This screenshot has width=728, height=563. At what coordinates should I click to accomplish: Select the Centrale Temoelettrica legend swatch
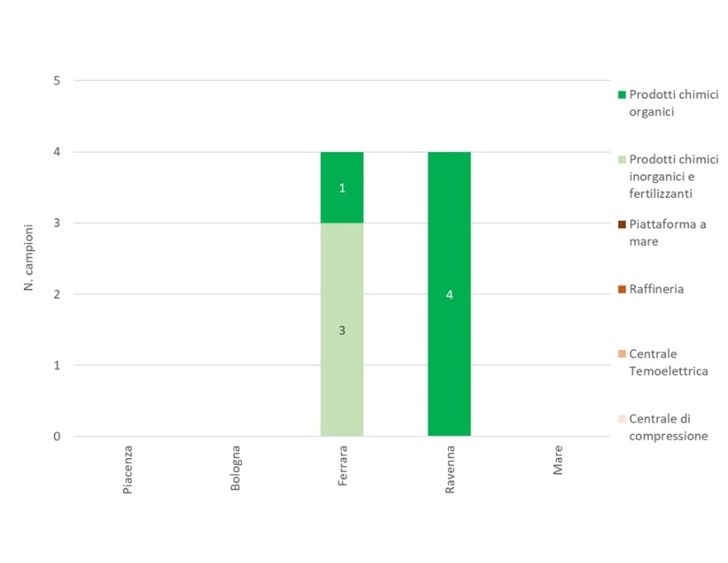point(622,353)
